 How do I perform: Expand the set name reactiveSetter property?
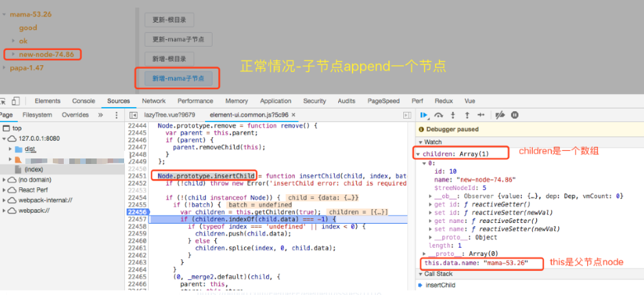click(x=431, y=229)
